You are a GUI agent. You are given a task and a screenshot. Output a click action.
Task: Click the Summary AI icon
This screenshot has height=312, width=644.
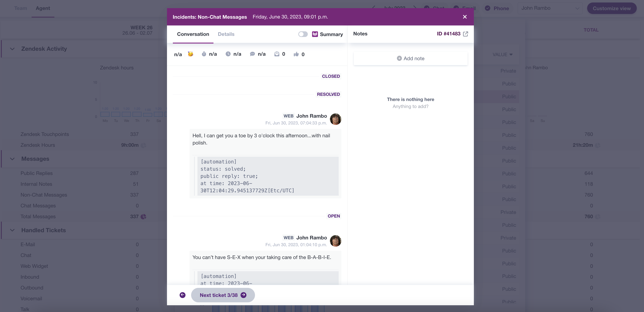point(315,34)
